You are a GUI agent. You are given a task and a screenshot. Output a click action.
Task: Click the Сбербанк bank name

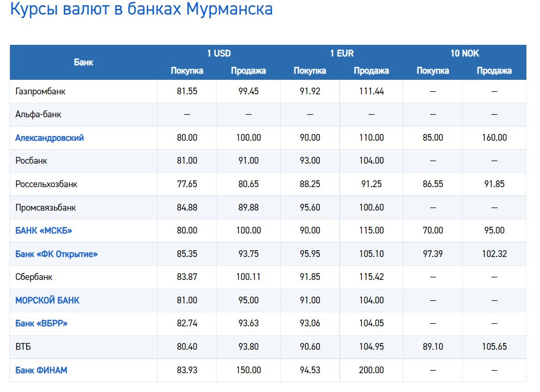click(34, 277)
